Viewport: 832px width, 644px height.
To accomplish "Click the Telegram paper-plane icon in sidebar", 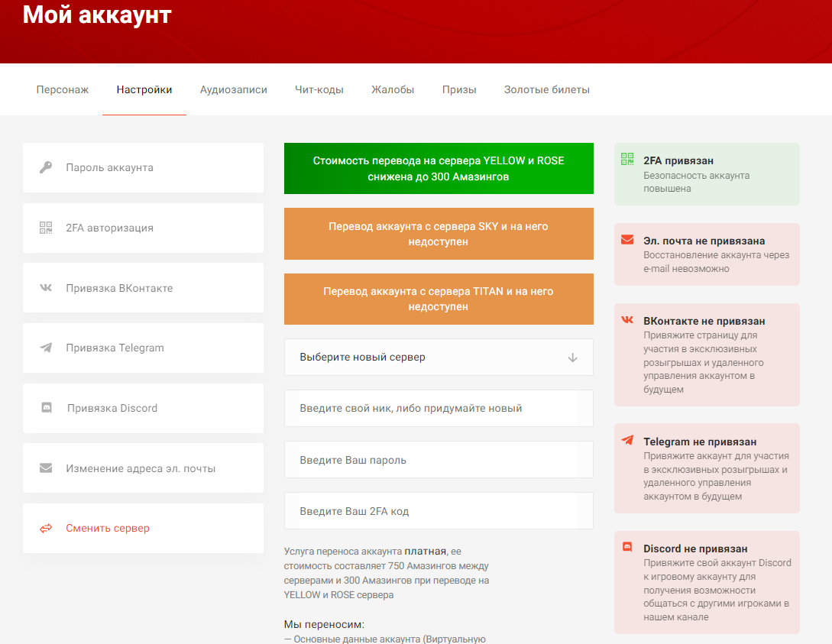I will [46, 348].
